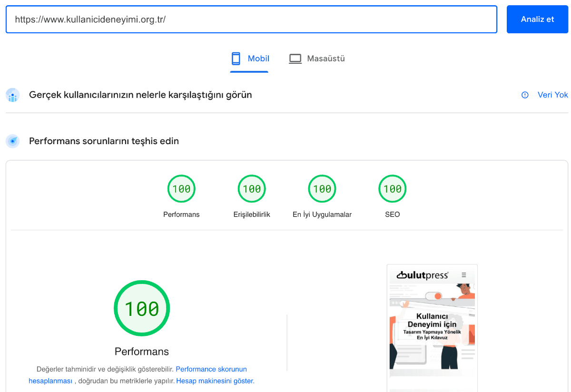This screenshot has width=571, height=392.
Task: Click the large 100 Performans gauge
Action: click(x=142, y=309)
